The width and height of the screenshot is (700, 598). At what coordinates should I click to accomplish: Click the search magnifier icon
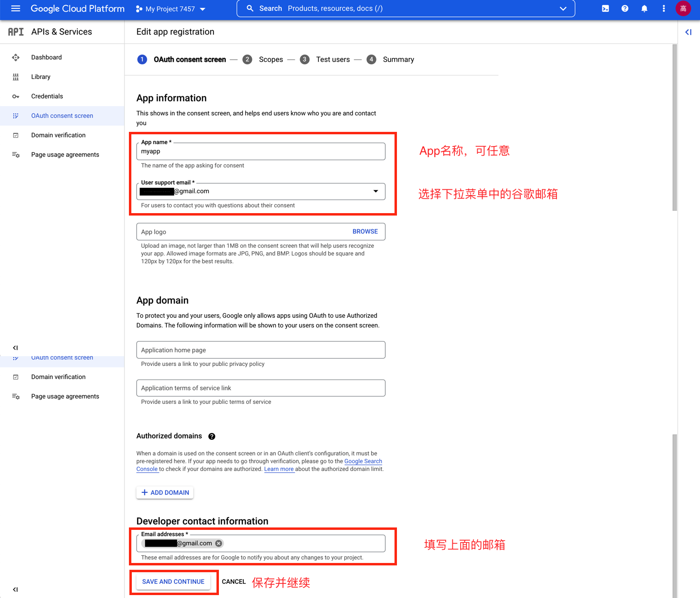click(250, 8)
